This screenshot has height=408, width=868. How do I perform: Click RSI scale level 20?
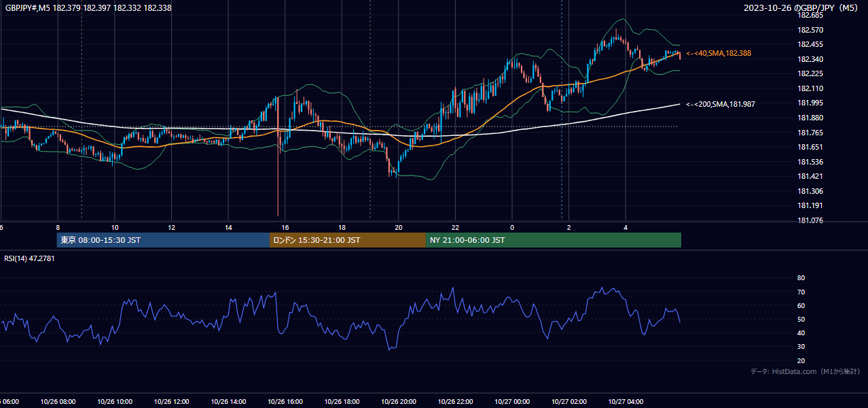click(801, 360)
